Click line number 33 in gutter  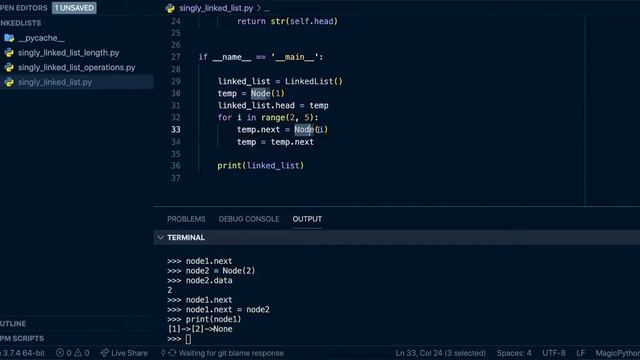click(x=176, y=129)
